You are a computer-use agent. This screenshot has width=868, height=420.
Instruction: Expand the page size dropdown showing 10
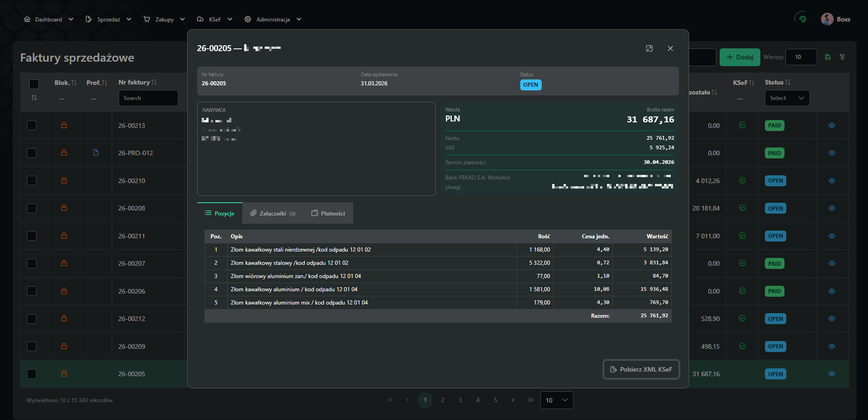point(556,400)
